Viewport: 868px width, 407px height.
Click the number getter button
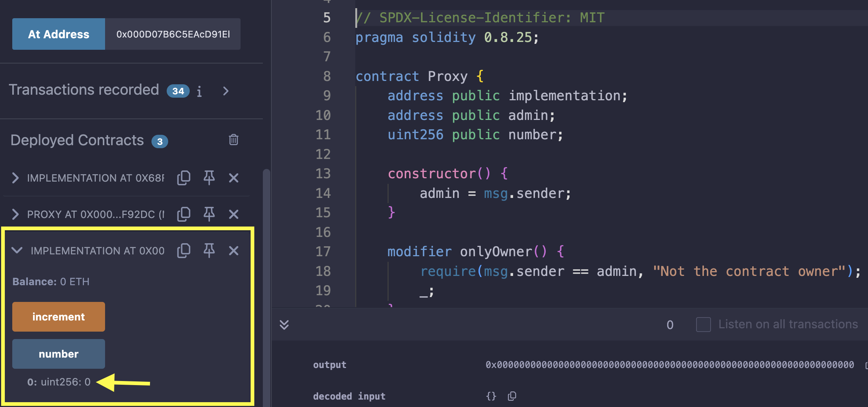pyautogui.click(x=59, y=354)
